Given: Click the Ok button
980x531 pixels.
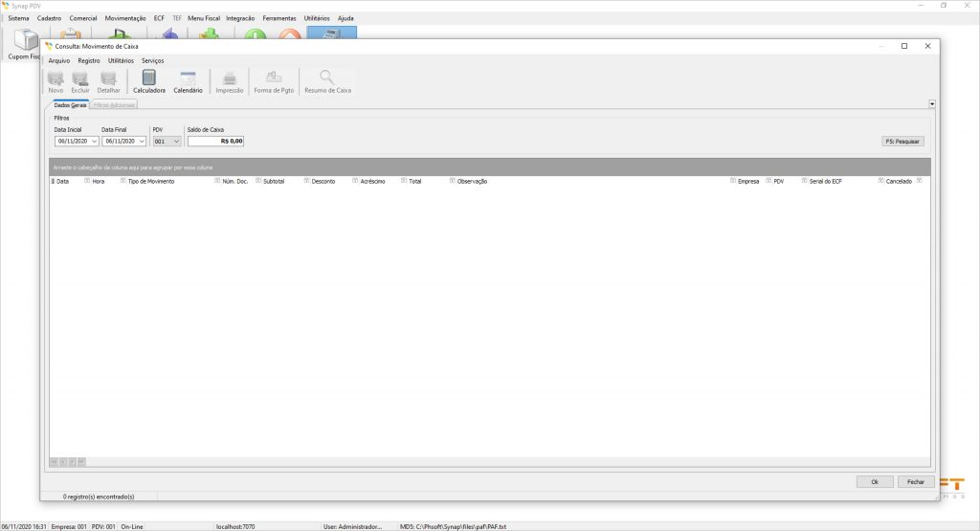Looking at the screenshot, I should pyautogui.click(x=875, y=481).
